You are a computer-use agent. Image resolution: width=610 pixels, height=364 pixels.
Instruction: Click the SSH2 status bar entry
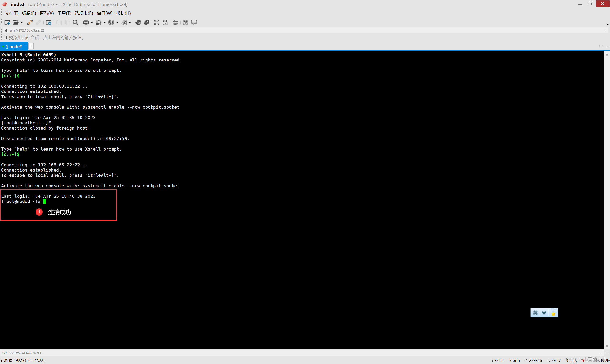[x=498, y=360]
